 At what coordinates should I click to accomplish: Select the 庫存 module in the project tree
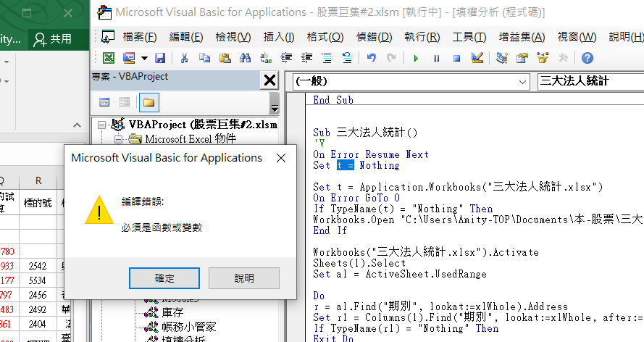(172, 313)
